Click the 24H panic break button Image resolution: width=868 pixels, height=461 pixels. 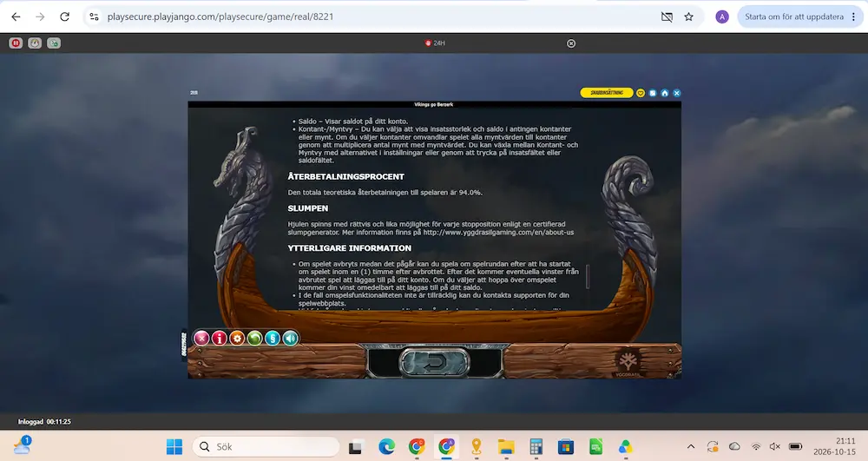[x=435, y=43]
